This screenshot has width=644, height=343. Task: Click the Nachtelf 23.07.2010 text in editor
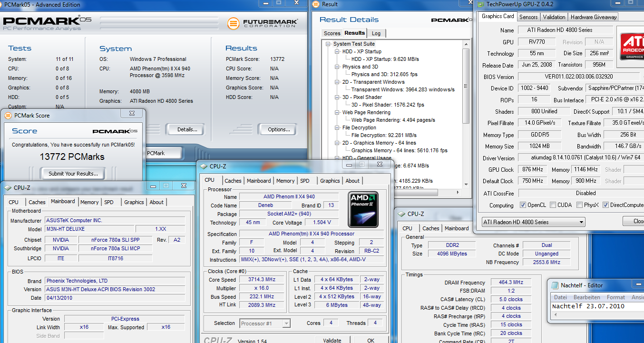click(x=588, y=306)
